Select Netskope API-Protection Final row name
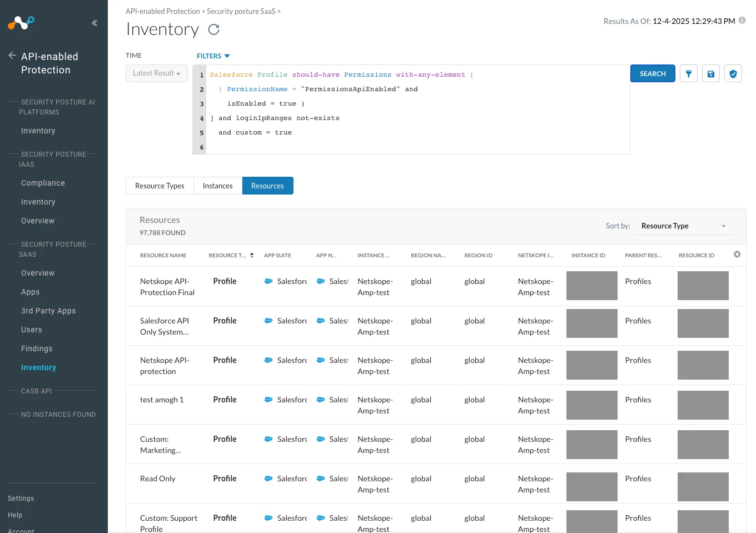Viewport: 756px width, 533px height. coord(167,287)
